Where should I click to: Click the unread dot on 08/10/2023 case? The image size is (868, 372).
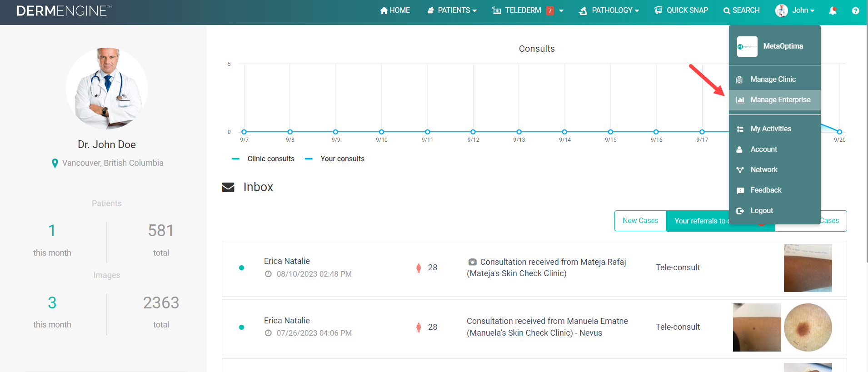(x=241, y=268)
